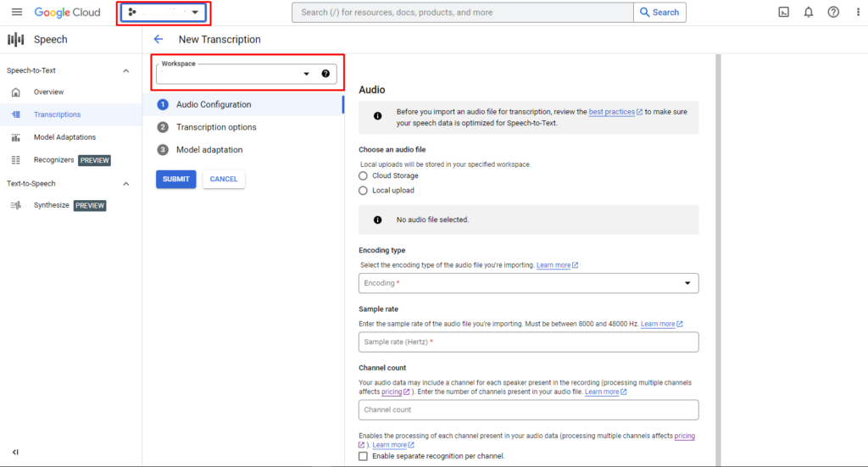
Task: Click the info icon by No audio file
Action: 377,220
